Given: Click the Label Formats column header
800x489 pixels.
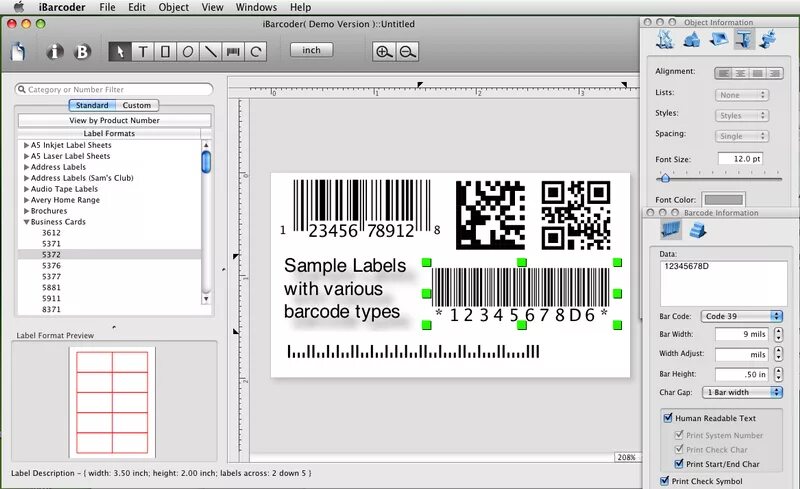Looking at the screenshot, I should click(109, 133).
